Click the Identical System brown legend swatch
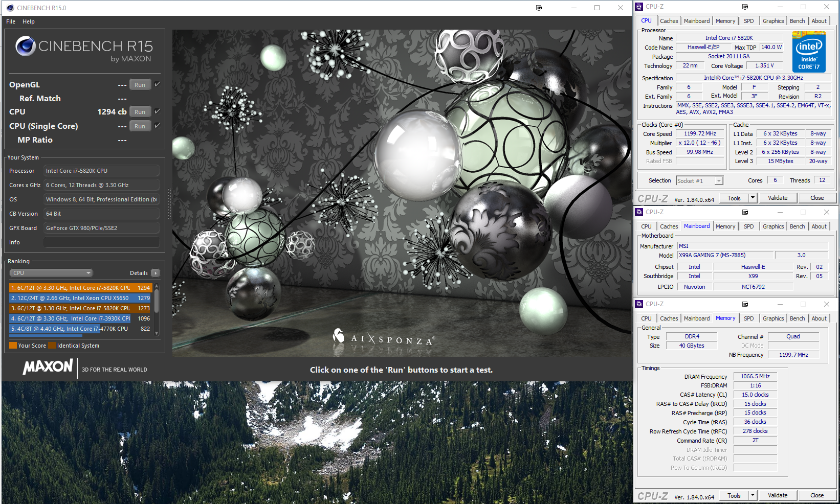 (x=52, y=346)
